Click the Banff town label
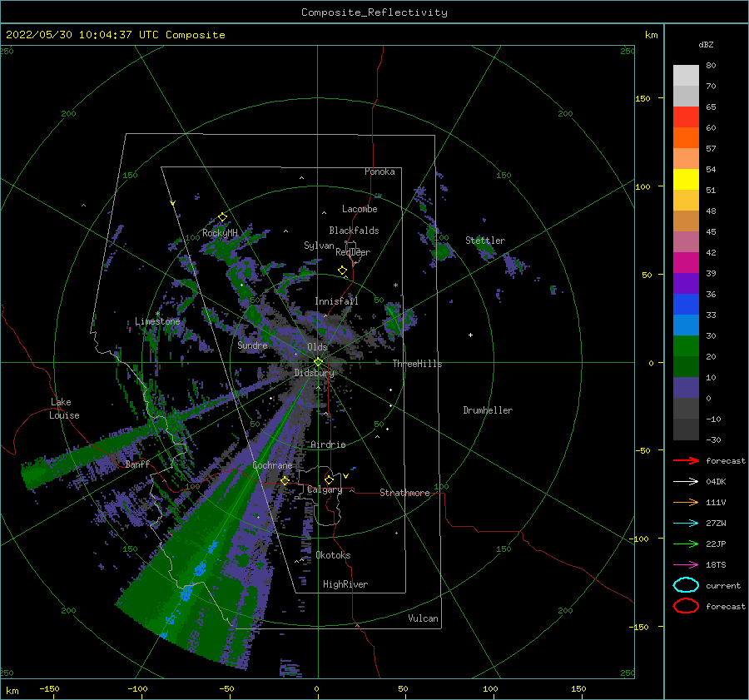Screen dimensions: 749x700 pyautogui.click(x=137, y=464)
